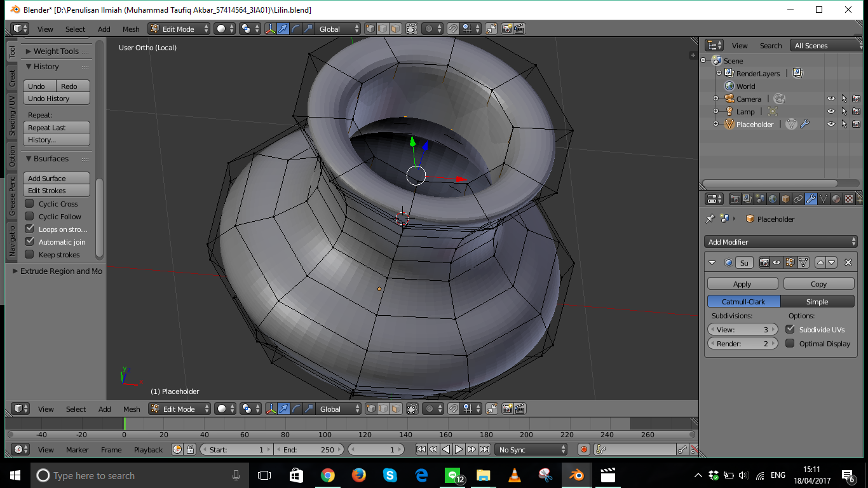Move the modifier down in the stack

[x=831, y=262]
